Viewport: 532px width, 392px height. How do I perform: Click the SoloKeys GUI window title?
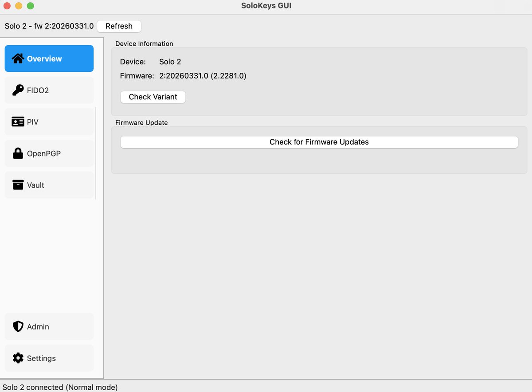click(266, 6)
